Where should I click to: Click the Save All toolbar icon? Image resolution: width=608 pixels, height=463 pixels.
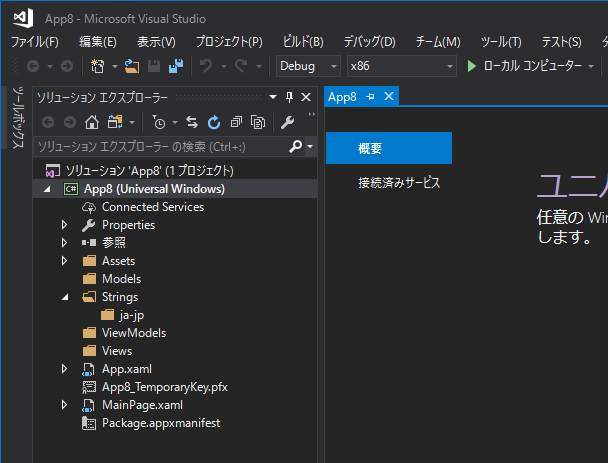pos(176,66)
